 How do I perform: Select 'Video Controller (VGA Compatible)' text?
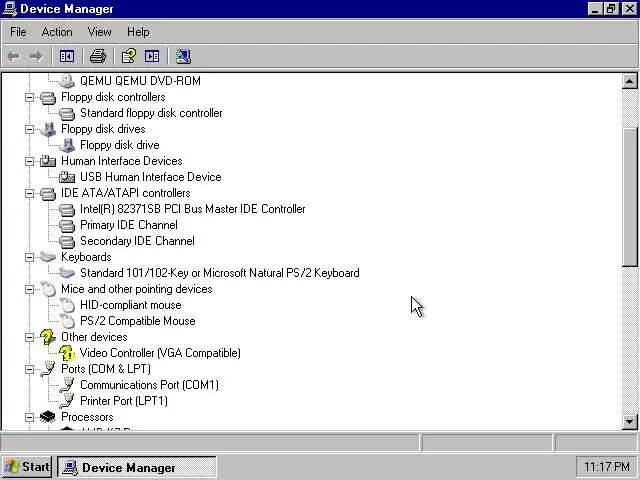click(160, 353)
